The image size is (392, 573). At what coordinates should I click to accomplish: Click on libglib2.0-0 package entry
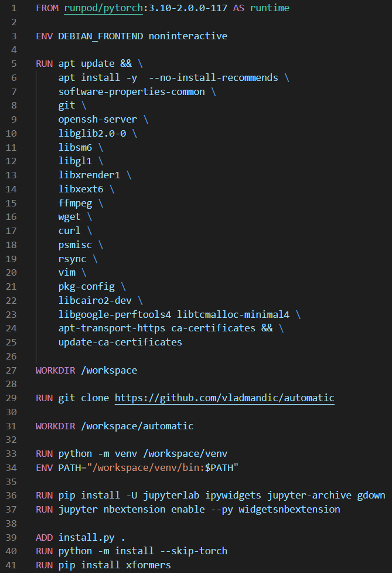tap(93, 133)
